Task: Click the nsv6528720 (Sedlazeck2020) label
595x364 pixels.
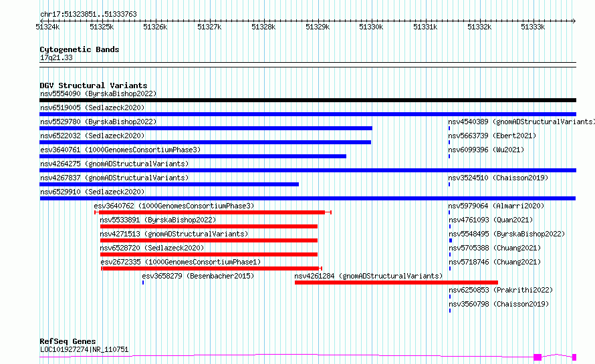Action: (x=152, y=248)
